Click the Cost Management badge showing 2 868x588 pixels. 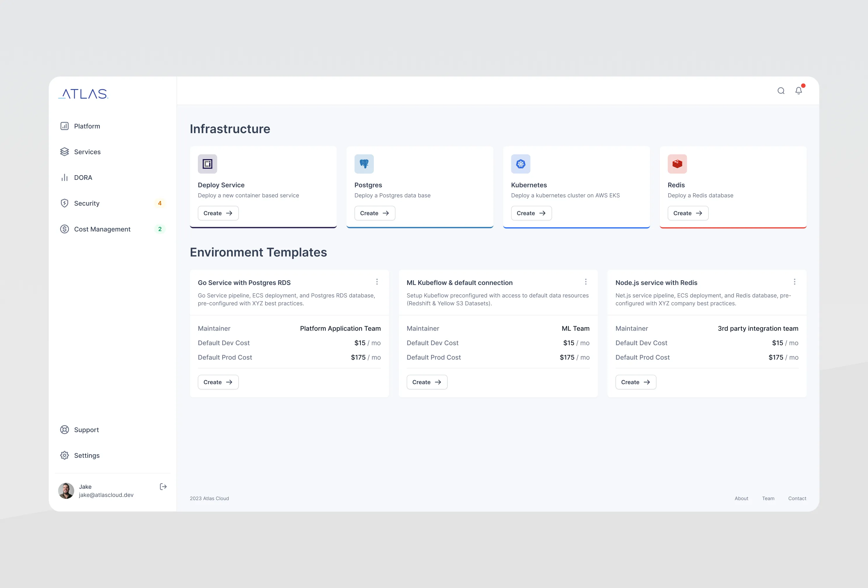[160, 229]
